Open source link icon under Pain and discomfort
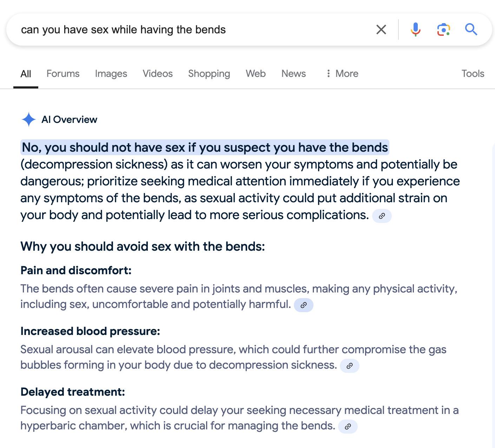 pos(304,305)
